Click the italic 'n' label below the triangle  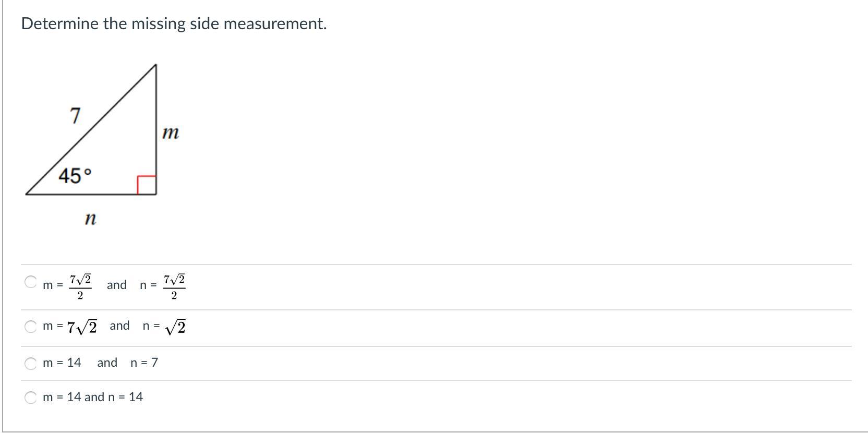point(90,219)
